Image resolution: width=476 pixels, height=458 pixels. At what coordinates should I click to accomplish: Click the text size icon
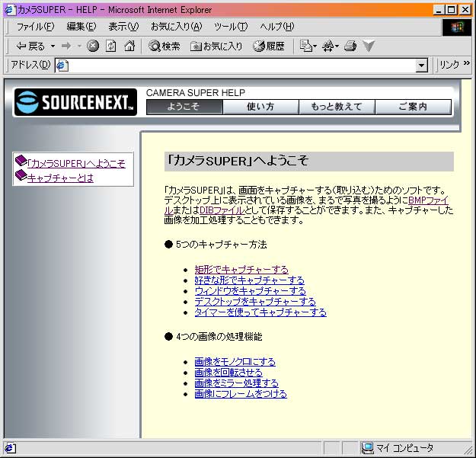click(330, 46)
